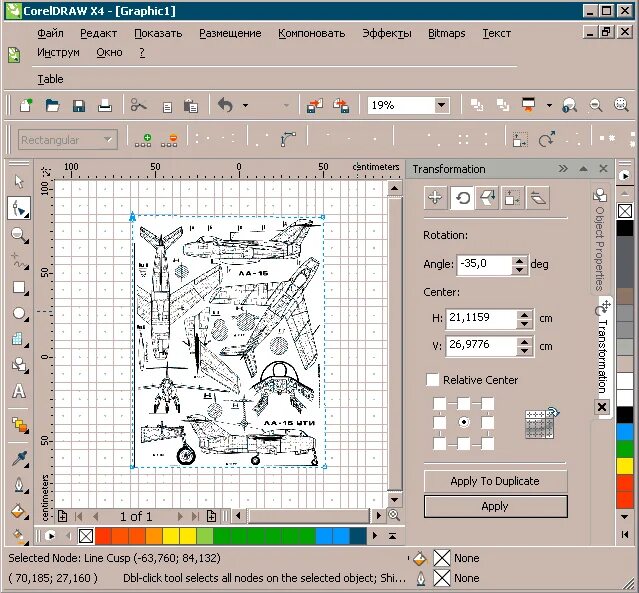
Task: Select the Shape node-editing tool
Action: (x=19, y=208)
